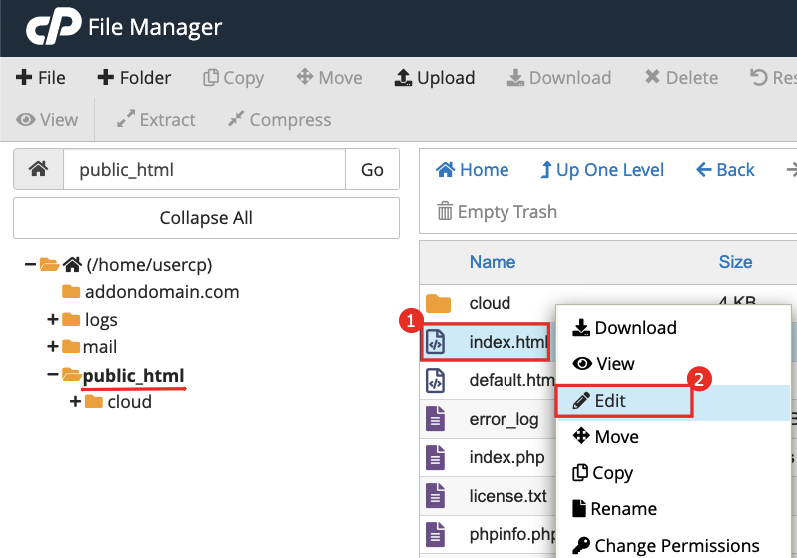Click the Go button
This screenshot has width=797, height=558.
tap(372, 169)
